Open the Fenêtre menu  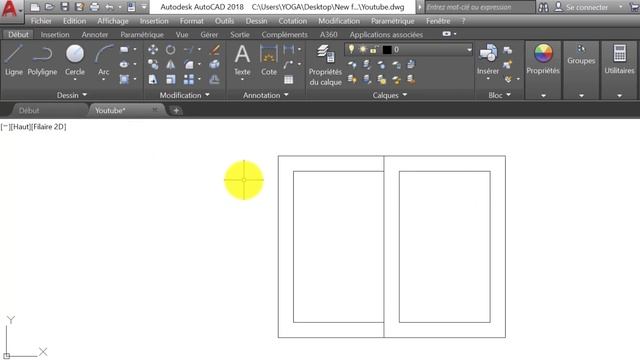coord(438,21)
